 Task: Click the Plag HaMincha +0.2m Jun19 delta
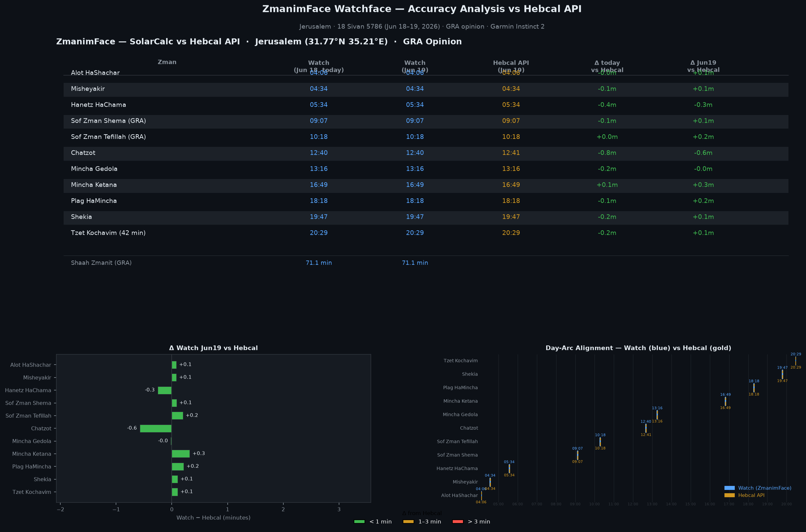point(703,201)
